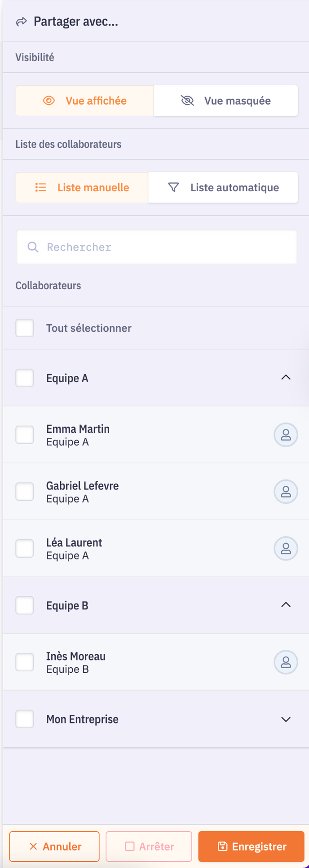This screenshot has width=309, height=868.
Task: Check the Tout sélectionner checkbox
Action: point(25,328)
